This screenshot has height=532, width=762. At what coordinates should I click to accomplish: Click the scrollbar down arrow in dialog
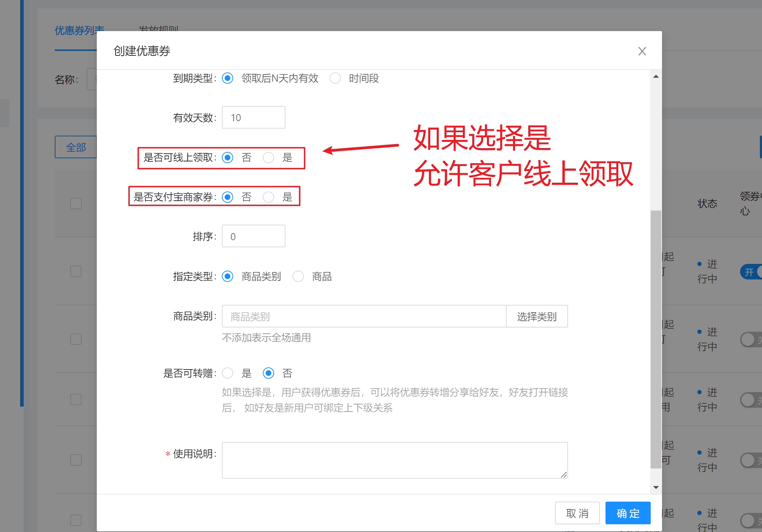pos(656,487)
